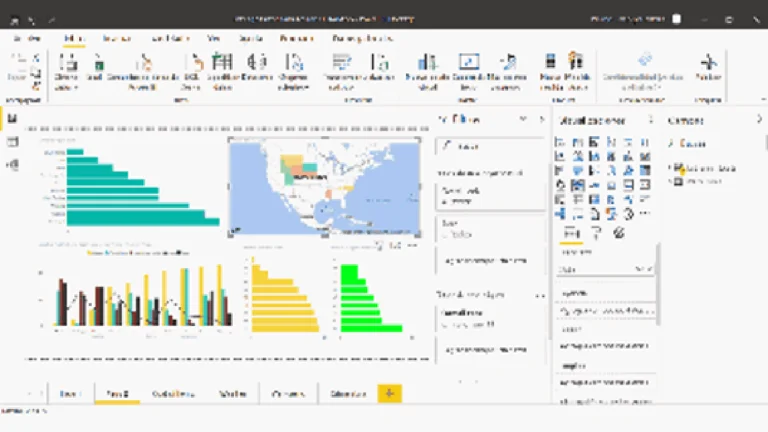The width and height of the screenshot is (768, 432).
Task: Click the Save icon in the title bar
Action: tap(14, 20)
